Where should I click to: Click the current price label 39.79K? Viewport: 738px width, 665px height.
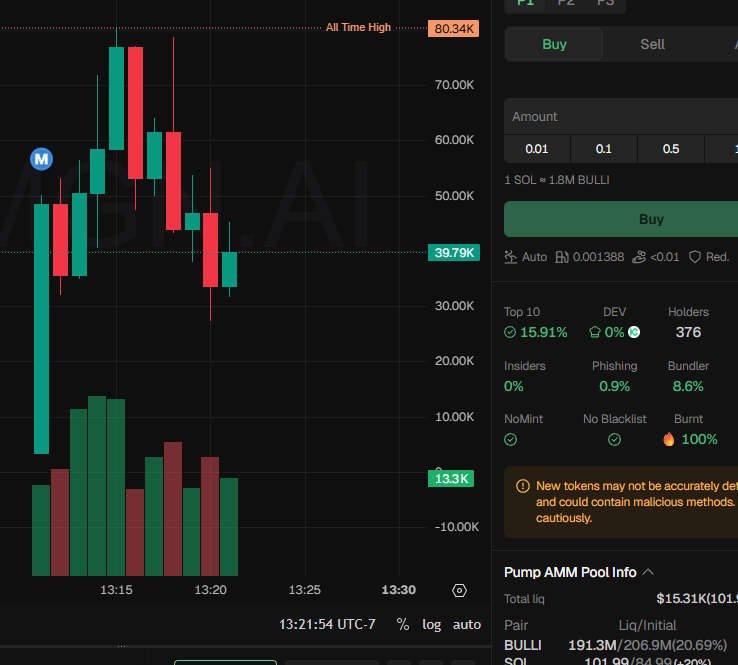(x=454, y=253)
